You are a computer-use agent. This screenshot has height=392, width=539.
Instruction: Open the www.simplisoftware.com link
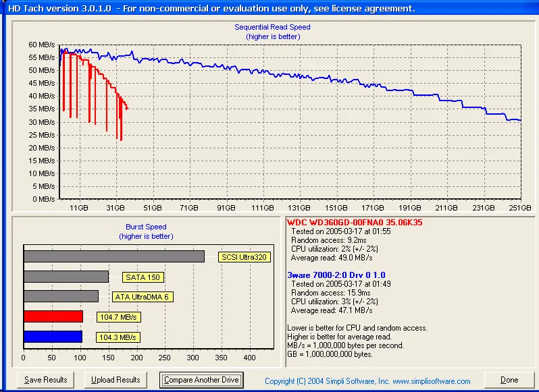pyautogui.click(x=431, y=381)
